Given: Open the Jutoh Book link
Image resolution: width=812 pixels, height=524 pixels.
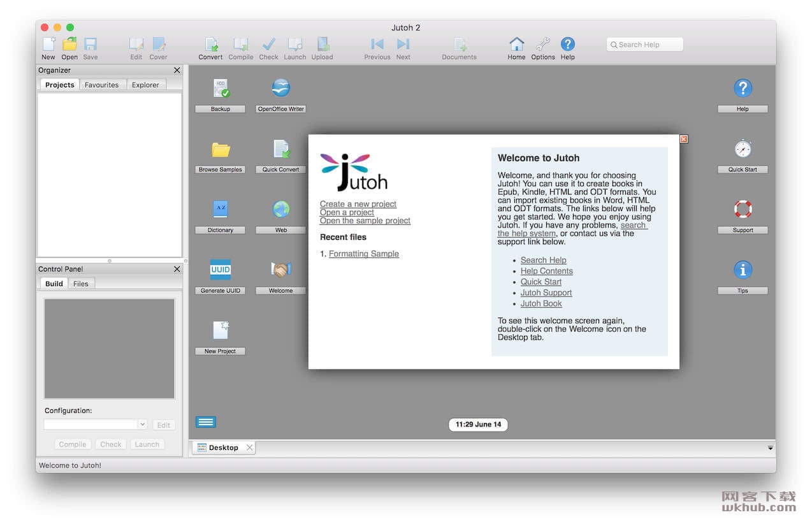Looking at the screenshot, I should [x=541, y=303].
